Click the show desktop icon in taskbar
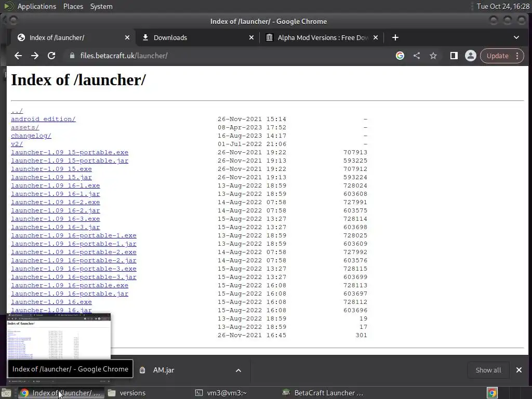 [6, 393]
